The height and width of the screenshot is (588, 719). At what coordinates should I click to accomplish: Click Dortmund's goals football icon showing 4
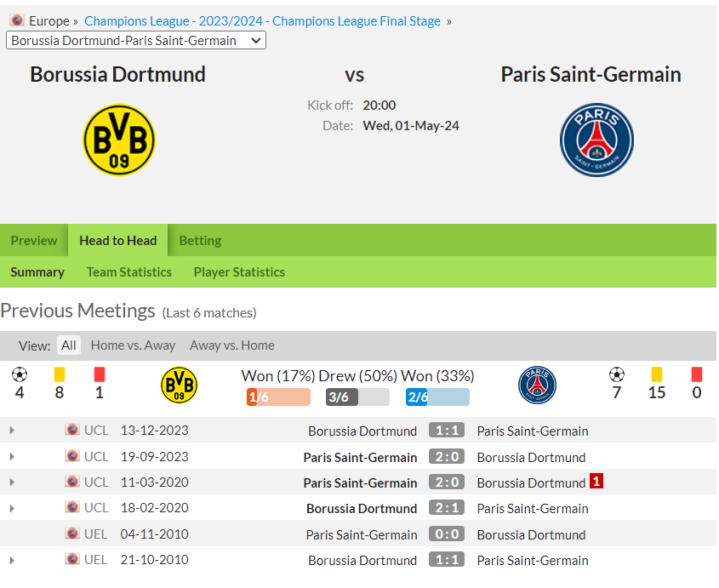pyautogui.click(x=20, y=374)
